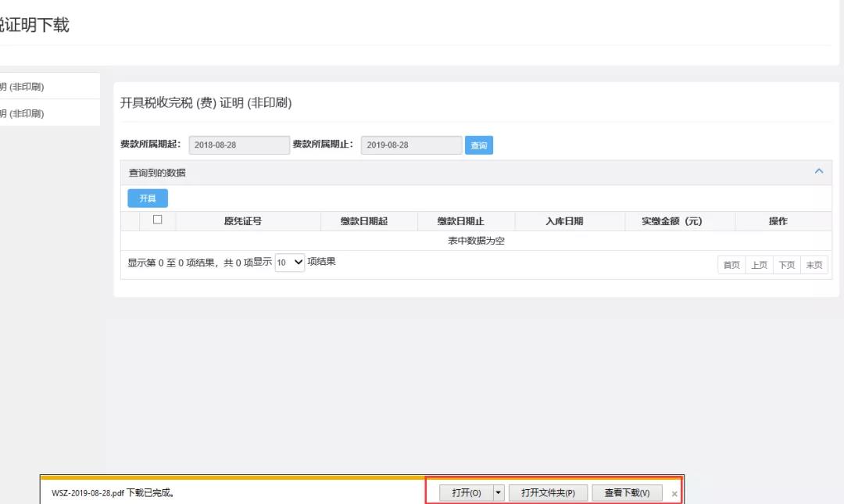Sort by the 入库日期 column header
Screen dimensions: 844x504
click(563, 221)
